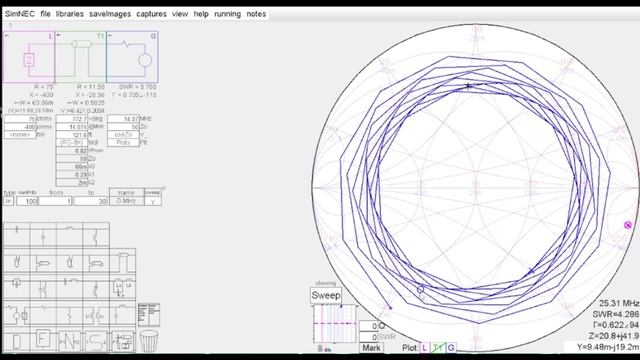Select the series capacitor-inductor component
The image size is (640, 360).
69,287
